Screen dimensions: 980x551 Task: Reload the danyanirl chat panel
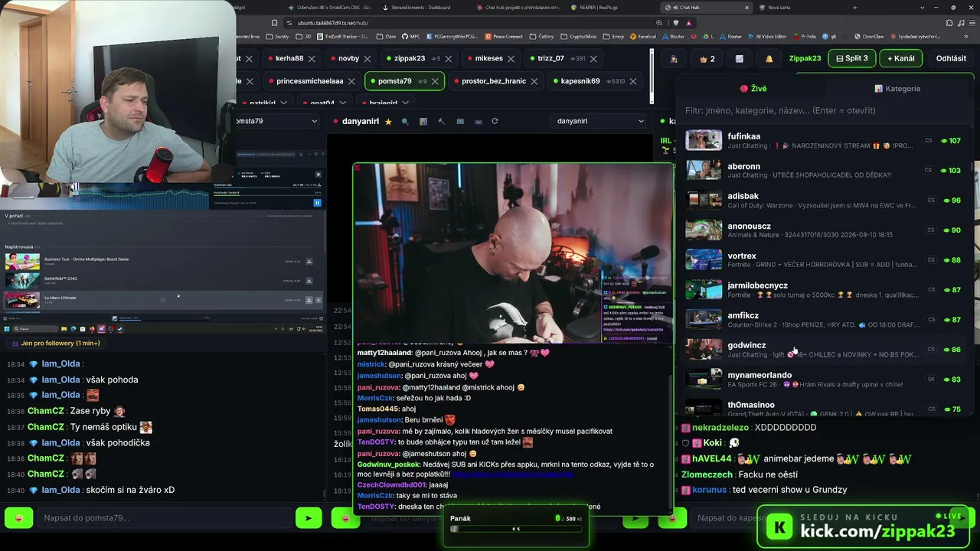495,121
